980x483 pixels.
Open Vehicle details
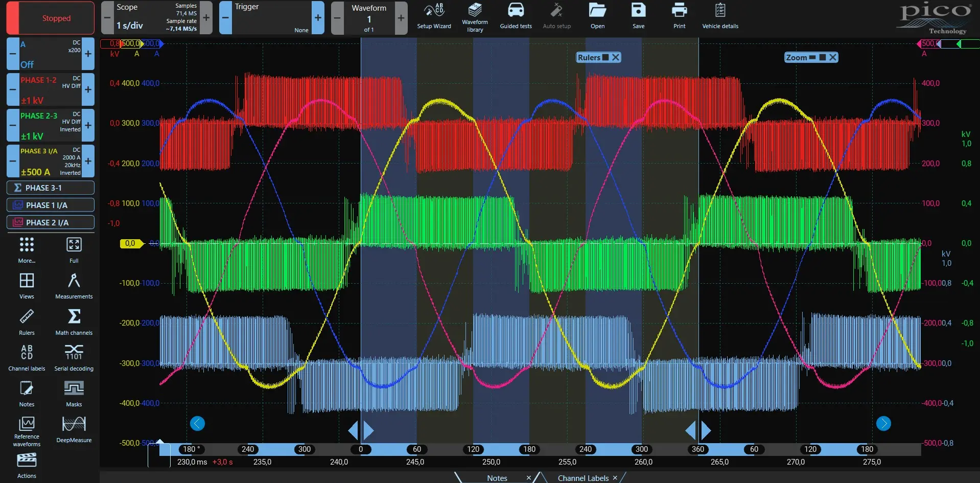720,16
